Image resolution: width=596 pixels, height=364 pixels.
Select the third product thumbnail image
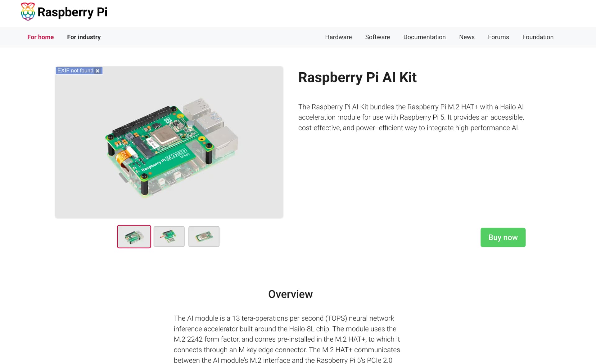coord(204,237)
